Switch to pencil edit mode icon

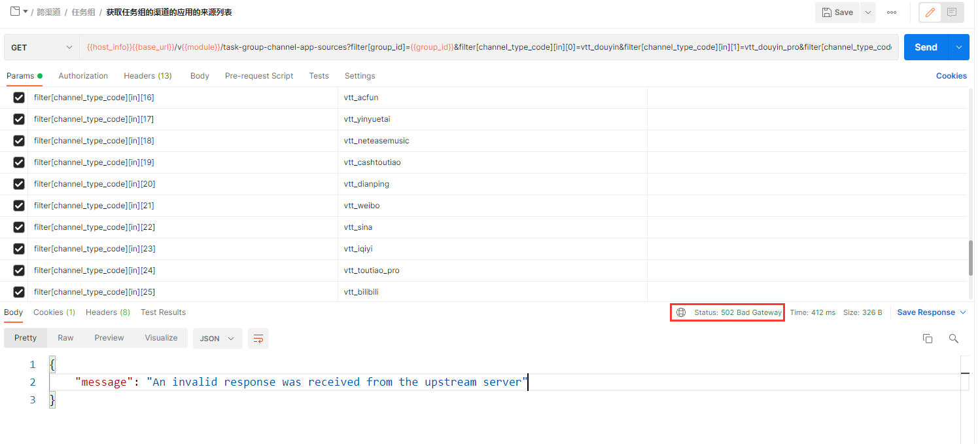pos(930,12)
